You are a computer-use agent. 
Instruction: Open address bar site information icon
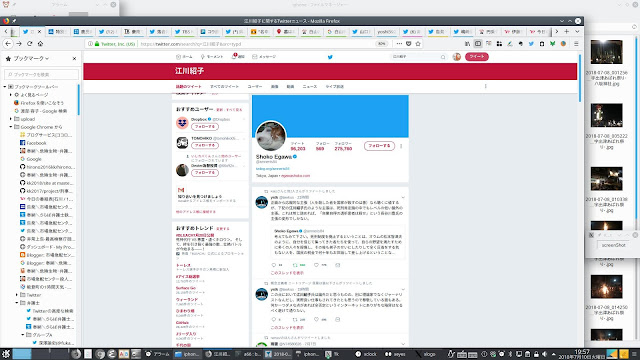90,44
